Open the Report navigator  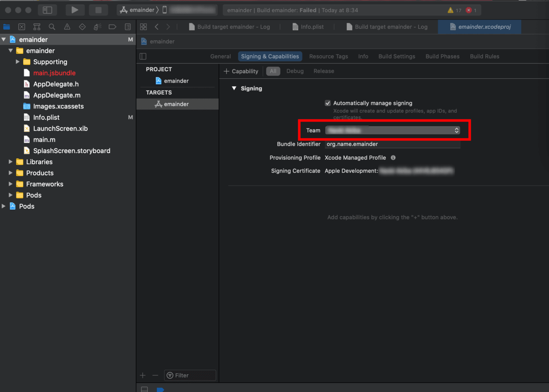tap(128, 27)
